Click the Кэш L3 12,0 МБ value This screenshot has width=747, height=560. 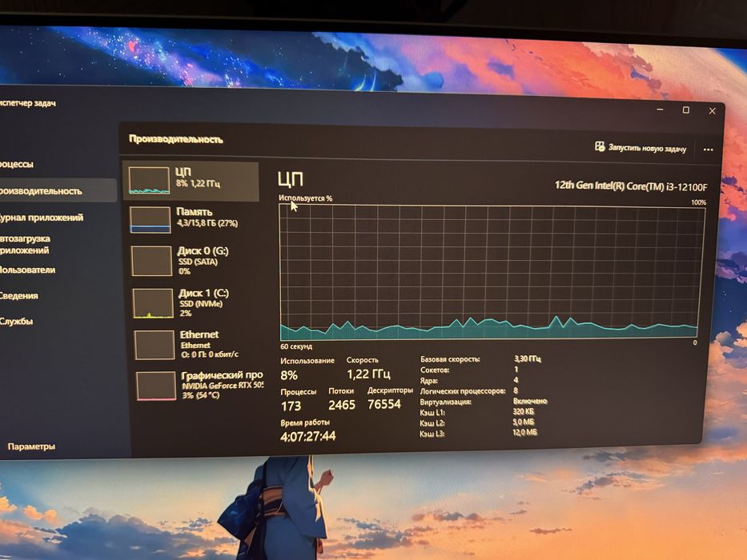coord(525,432)
